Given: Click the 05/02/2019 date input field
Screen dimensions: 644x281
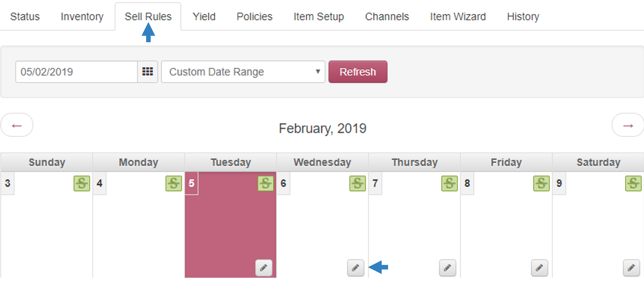Looking at the screenshot, I should pos(77,72).
